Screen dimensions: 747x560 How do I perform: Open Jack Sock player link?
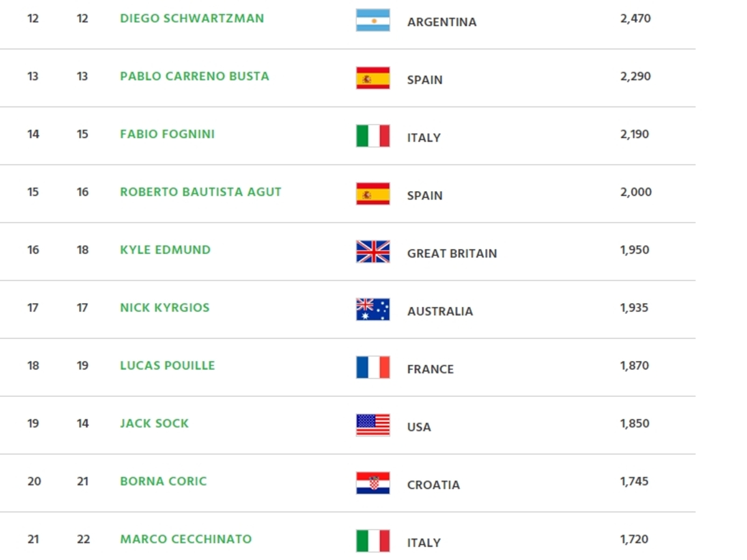[x=154, y=423]
